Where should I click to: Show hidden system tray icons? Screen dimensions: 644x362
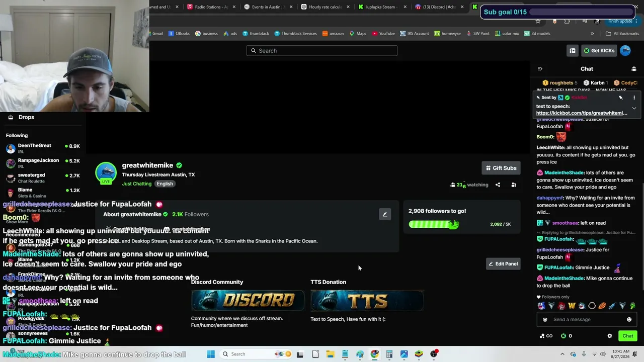coord(562,354)
